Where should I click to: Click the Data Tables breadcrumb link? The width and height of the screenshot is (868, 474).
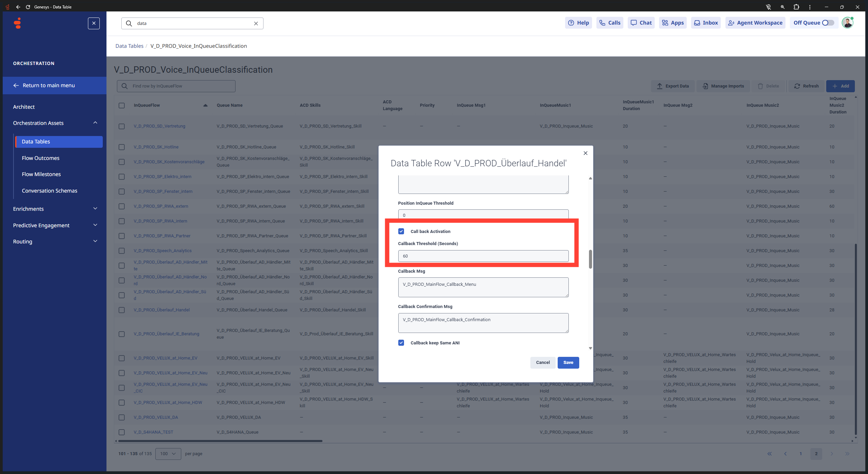(x=129, y=46)
